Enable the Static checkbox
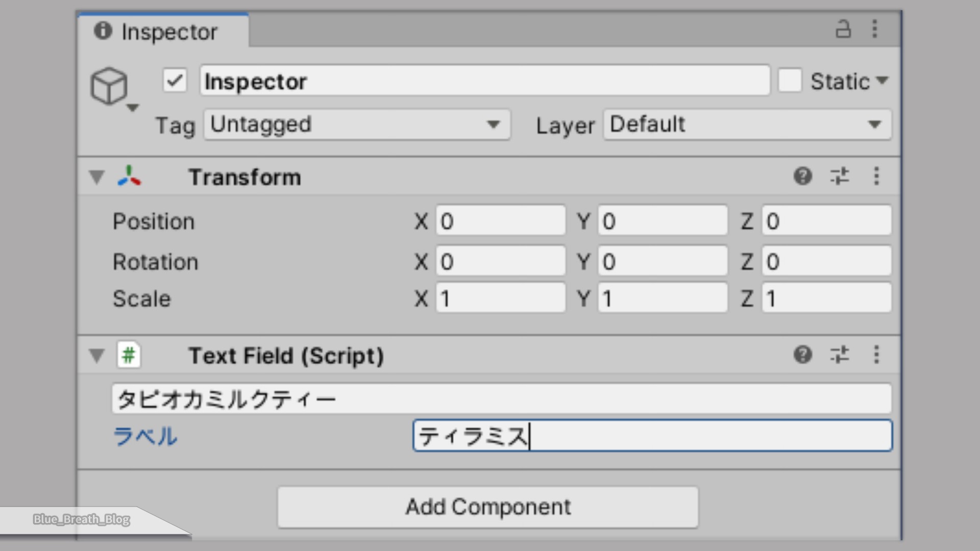Image resolution: width=980 pixels, height=551 pixels. [x=790, y=81]
